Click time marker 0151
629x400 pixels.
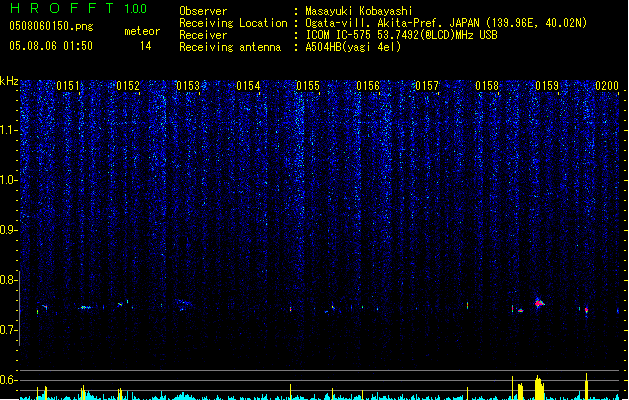point(68,86)
